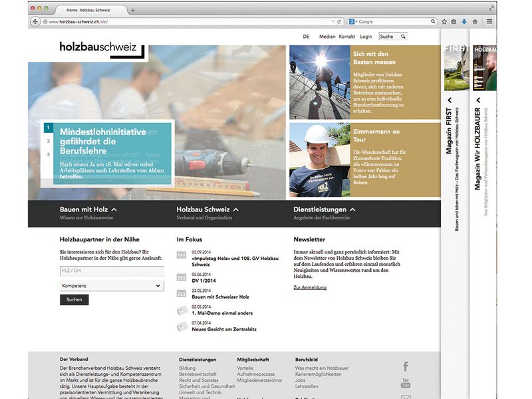
Task: Click calendar icon next to 05.09.2014 entry
Action: [182, 255]
